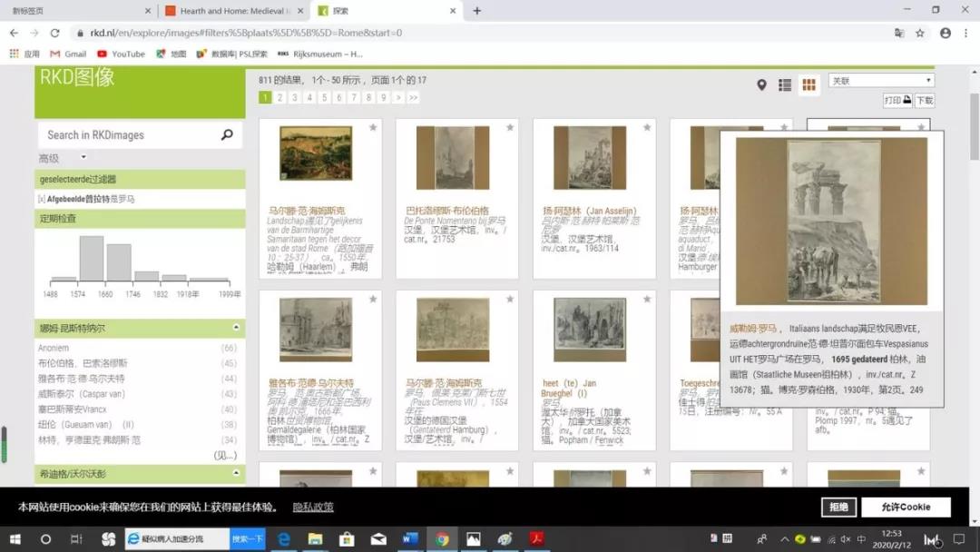Reload the page with the refresh icon

[x=54, y=33]
